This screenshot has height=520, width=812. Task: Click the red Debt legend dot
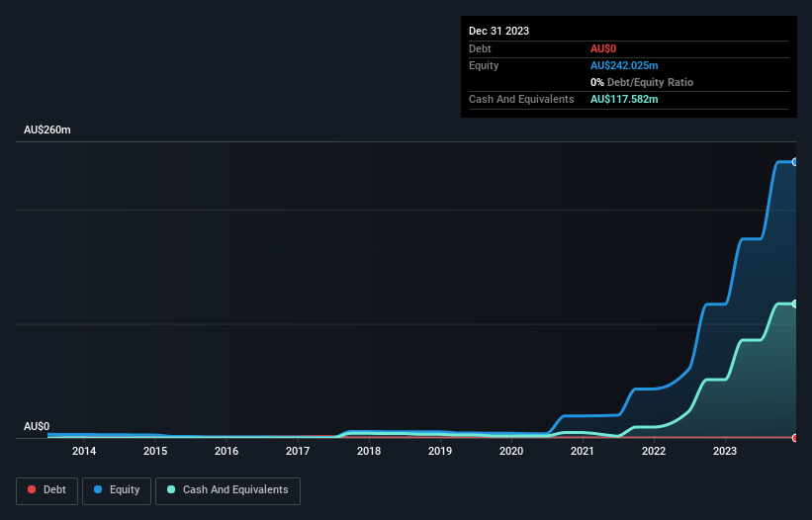pos(32,489)
